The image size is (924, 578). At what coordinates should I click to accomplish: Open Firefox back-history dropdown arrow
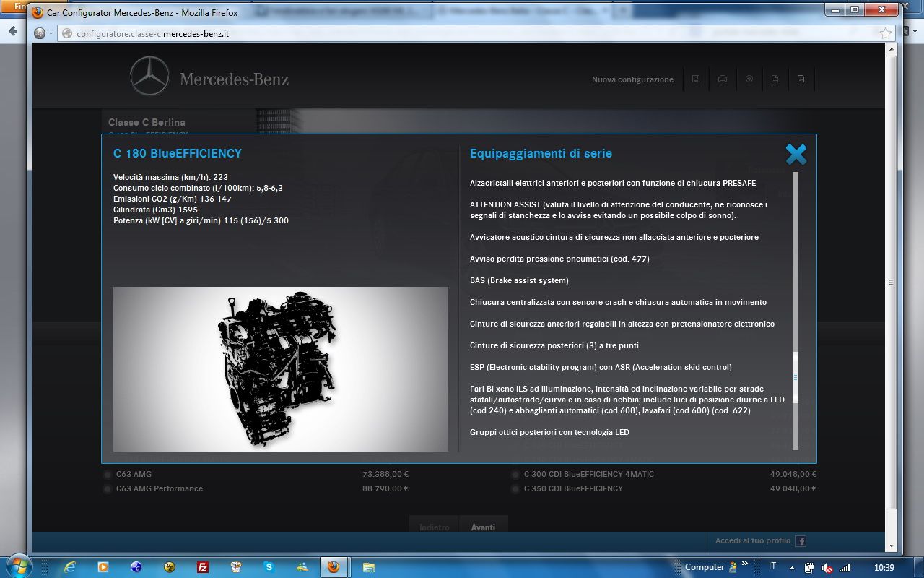click(x=51, y=33)
